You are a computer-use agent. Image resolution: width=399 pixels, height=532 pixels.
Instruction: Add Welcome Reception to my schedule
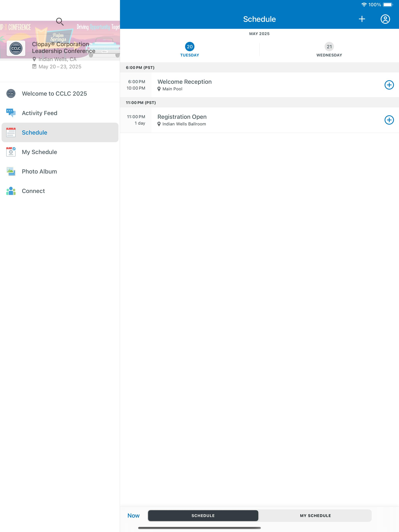(389, 85)
